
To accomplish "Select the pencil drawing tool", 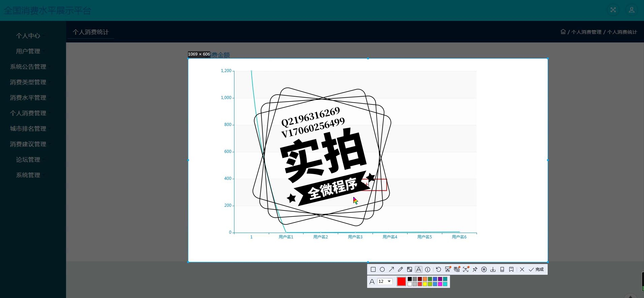I will pos(400,269).
